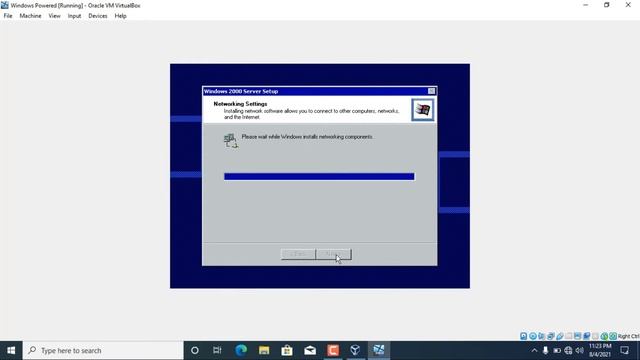Close the Windows 2000 Server Setup dialog
The width and height of the screenshot is (640, 360).
[x=431, y=91]
